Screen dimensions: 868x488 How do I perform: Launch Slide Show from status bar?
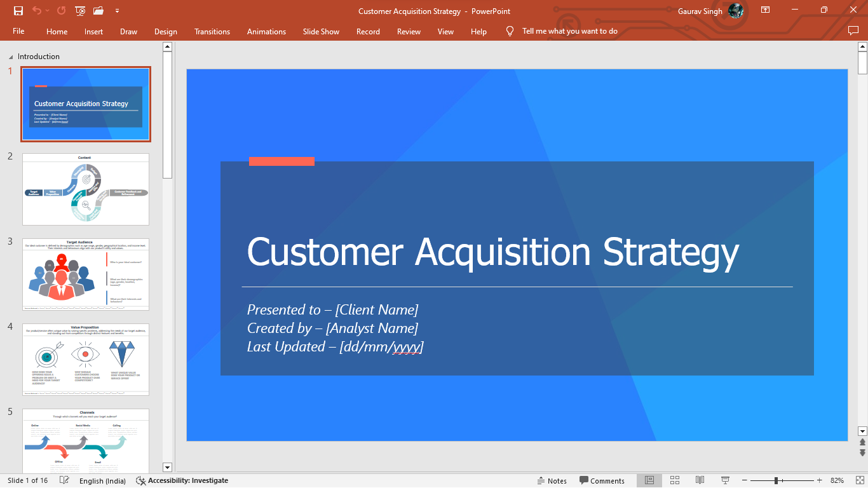point(725,480)
